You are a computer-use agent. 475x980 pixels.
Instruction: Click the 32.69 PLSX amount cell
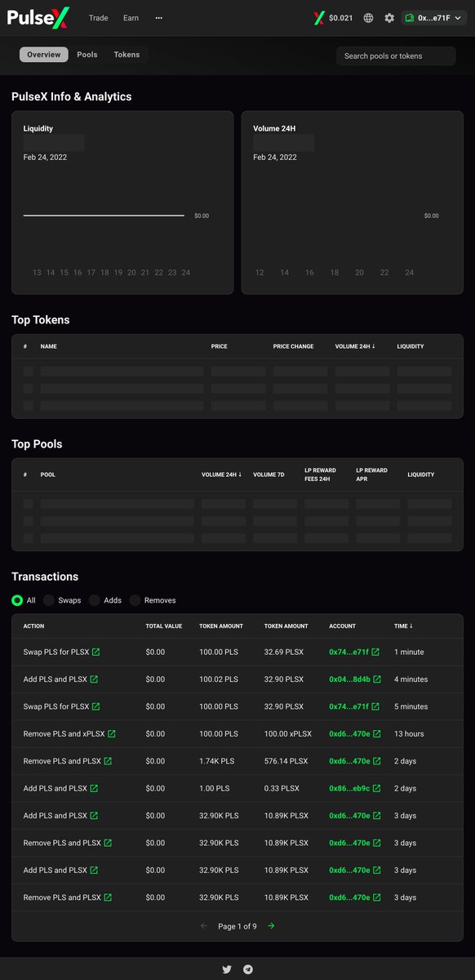click(284, 652)
